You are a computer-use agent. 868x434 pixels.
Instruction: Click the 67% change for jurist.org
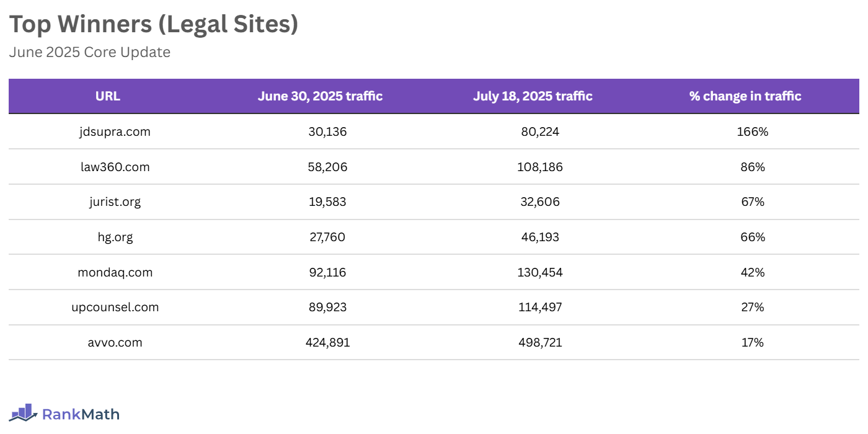tap(753, 202)
